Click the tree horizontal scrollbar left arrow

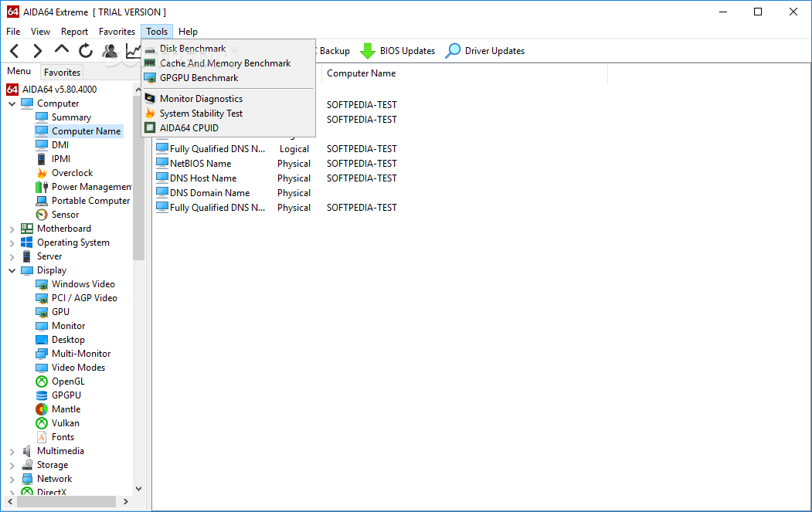10,502
